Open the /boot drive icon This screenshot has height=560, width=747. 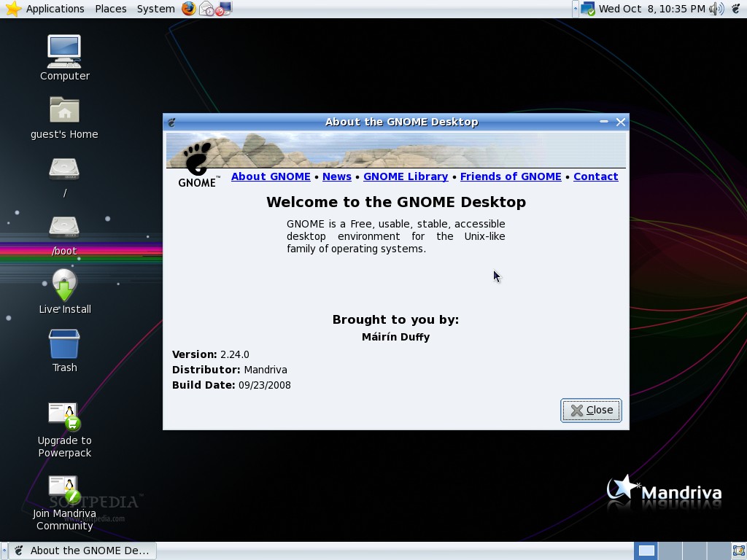pos(64,228)
